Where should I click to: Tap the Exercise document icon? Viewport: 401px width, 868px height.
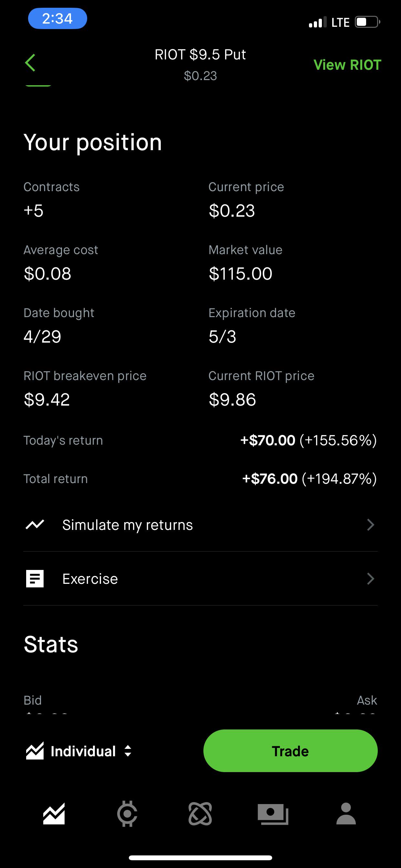(35, 579)
